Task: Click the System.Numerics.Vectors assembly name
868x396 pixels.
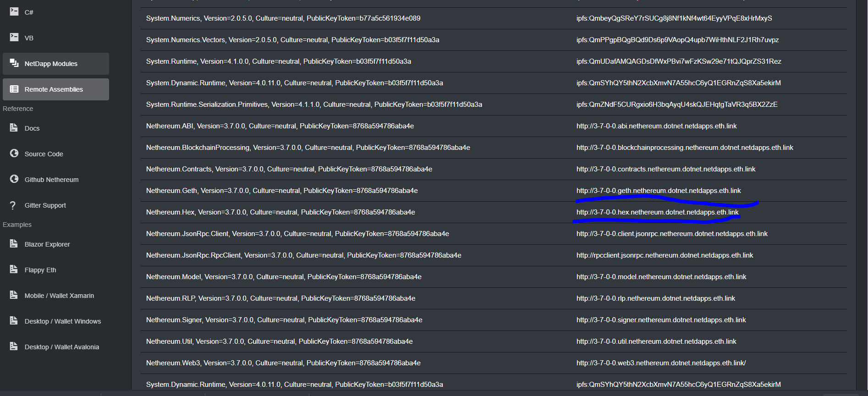Action: tap(293, 40)
